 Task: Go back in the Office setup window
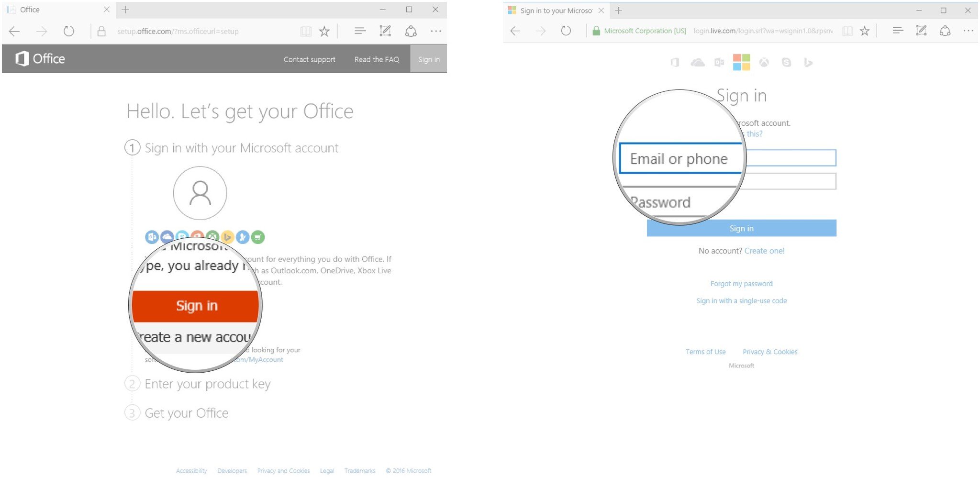pyautogui.click(x=14, y=32)
